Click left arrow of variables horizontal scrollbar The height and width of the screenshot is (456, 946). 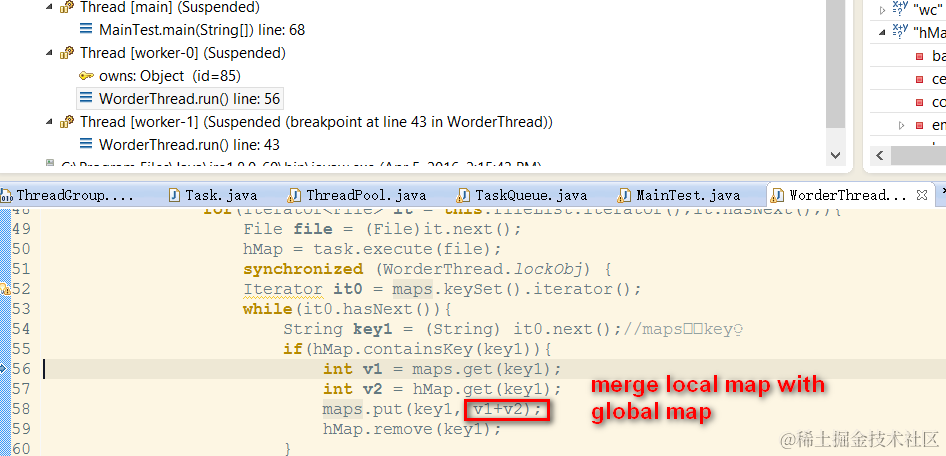pyautogui.click(x=880, y=156)
